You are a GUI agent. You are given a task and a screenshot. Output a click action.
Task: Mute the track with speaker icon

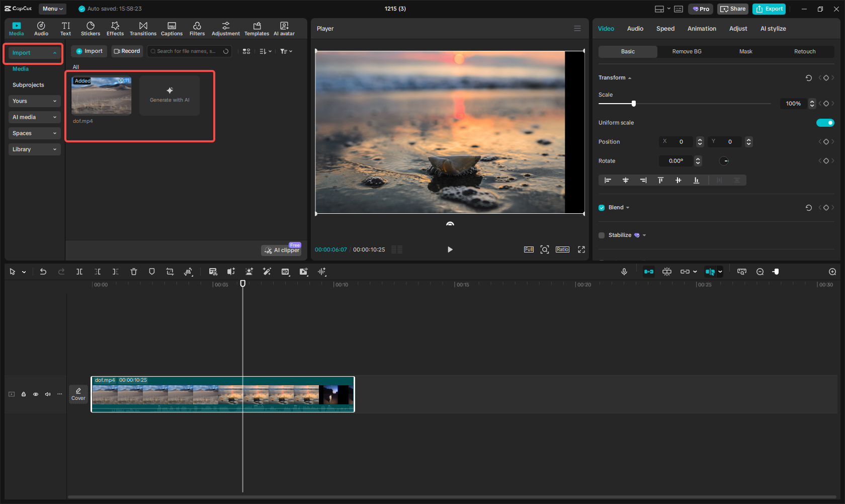pyautogui.click(x=48, y=394)
